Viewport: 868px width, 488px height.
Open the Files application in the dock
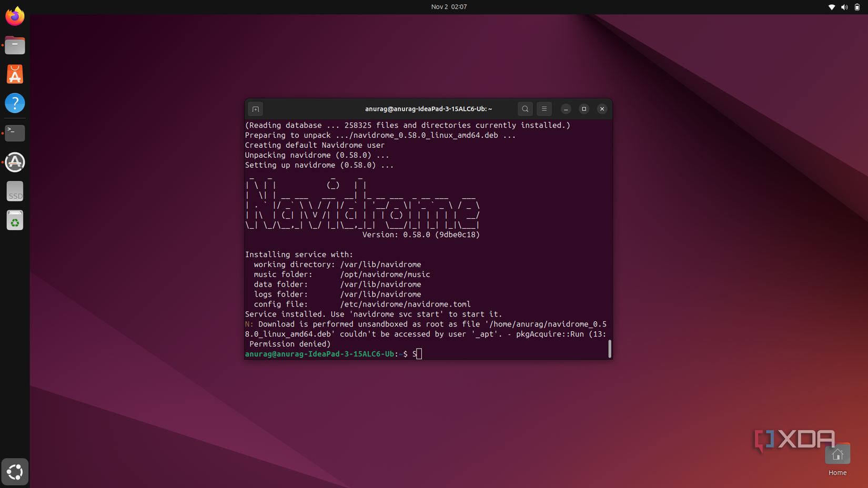(15, 45)
